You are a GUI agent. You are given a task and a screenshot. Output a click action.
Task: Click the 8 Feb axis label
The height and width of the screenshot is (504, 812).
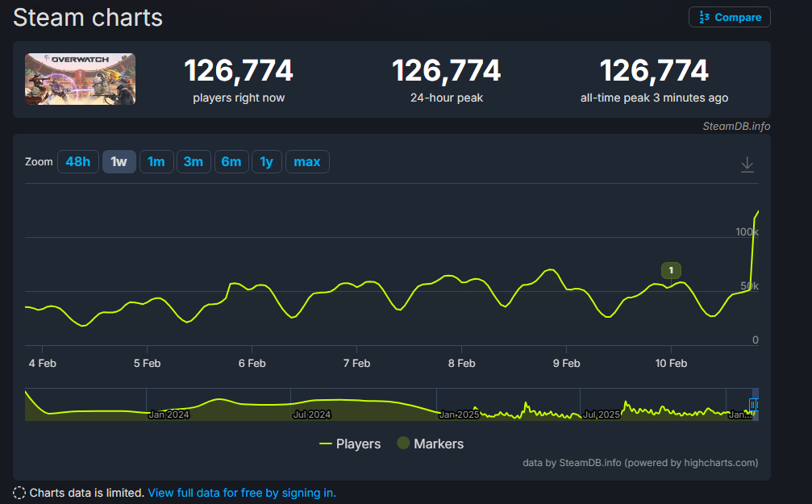(461, 363)
